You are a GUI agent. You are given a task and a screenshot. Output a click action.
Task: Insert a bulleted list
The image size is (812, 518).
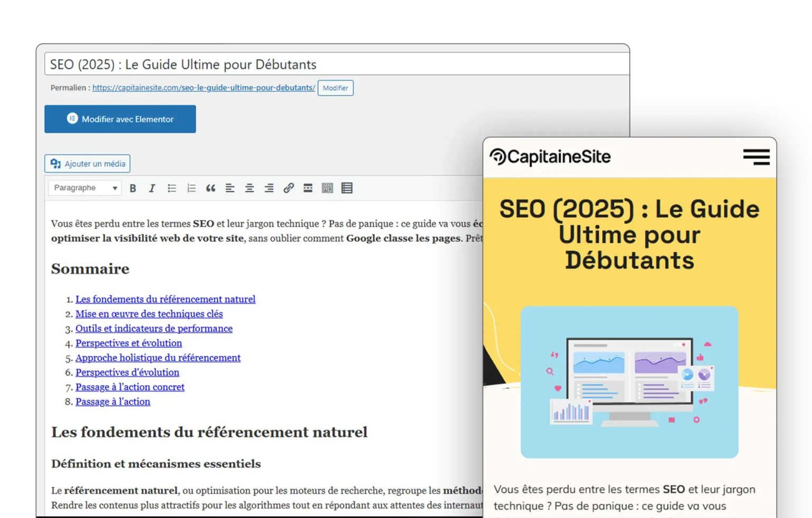click(172, 188)
